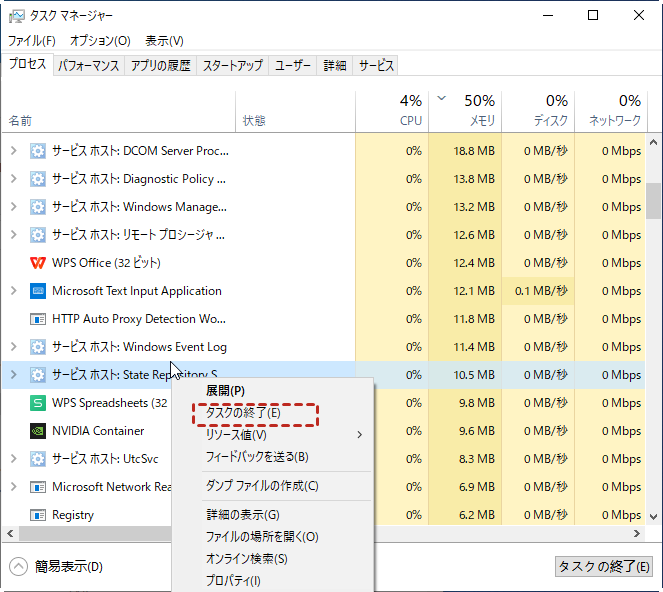Expand the State Repository service row
This screenshot has width=663, height=592.
(14, 374)
